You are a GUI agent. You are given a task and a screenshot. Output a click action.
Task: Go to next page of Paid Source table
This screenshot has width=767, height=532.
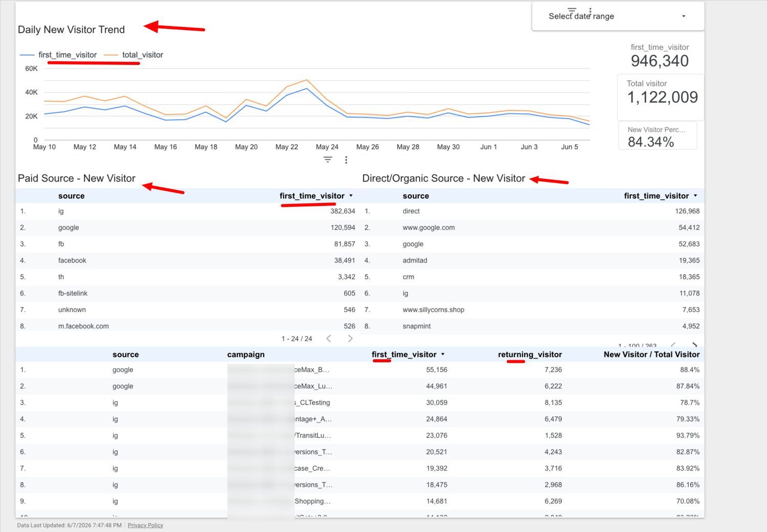tap(350, 338)
